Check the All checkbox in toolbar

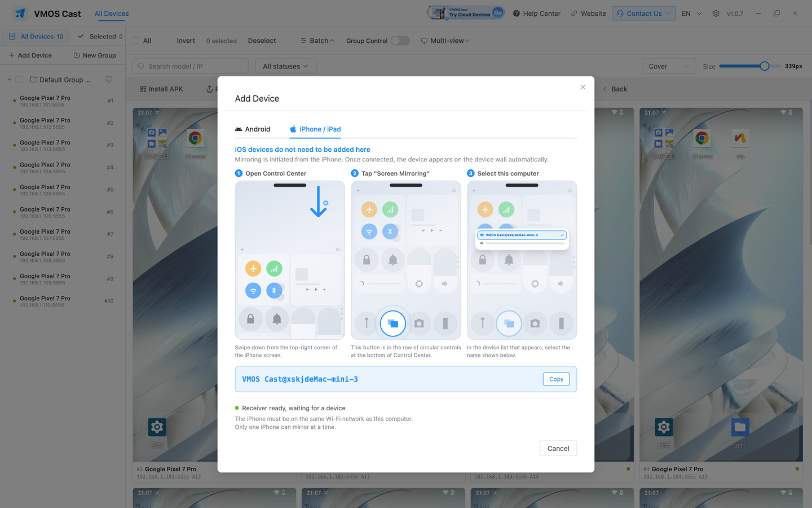point(136,41)
